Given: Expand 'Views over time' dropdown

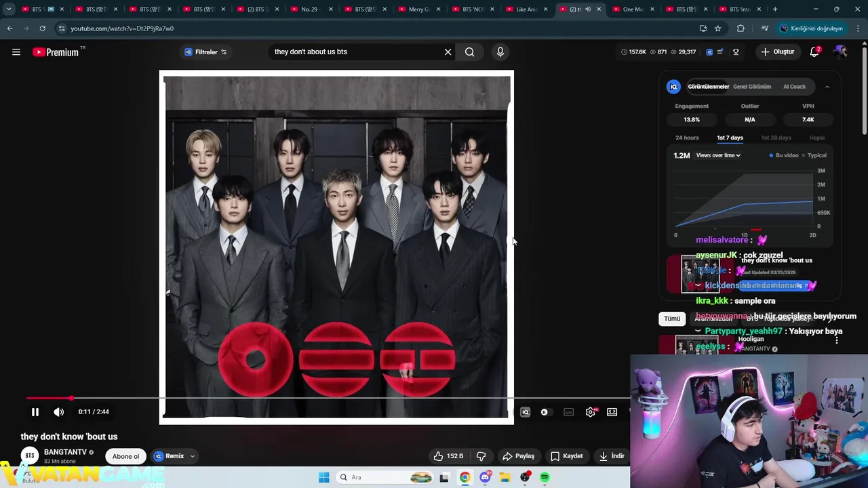Looking at the screenshot, I should pos(718,155).
